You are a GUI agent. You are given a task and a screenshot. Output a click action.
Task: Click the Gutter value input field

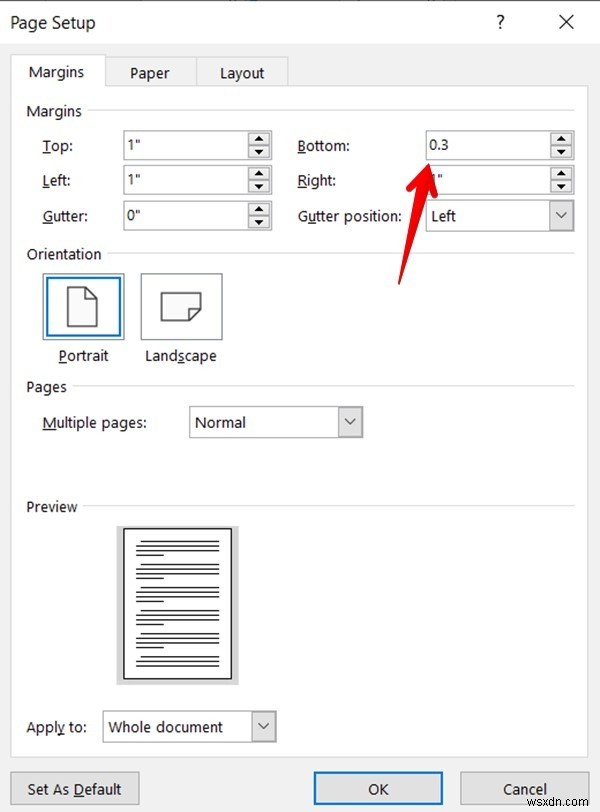tap(186, 215)
